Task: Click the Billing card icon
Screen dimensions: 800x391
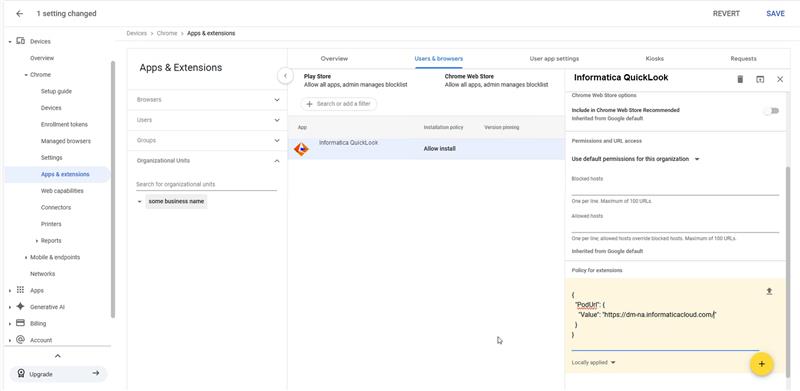Action: [x=20, y=323]
